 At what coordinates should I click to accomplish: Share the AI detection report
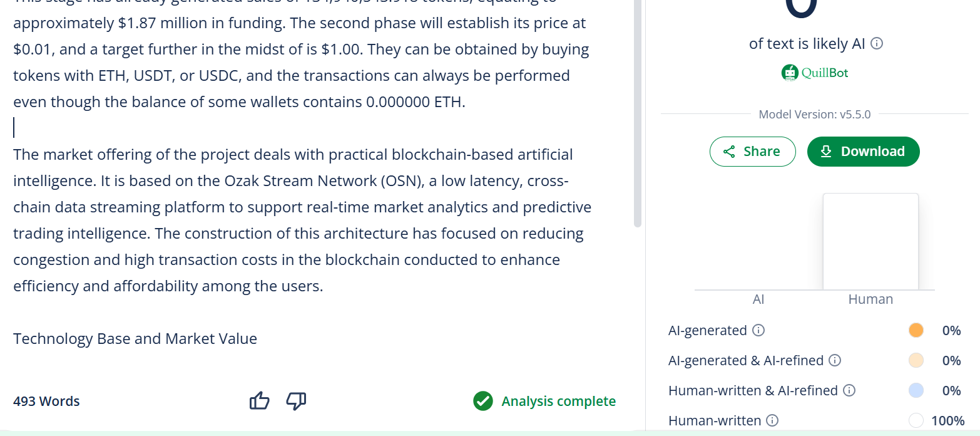[752, 152]
